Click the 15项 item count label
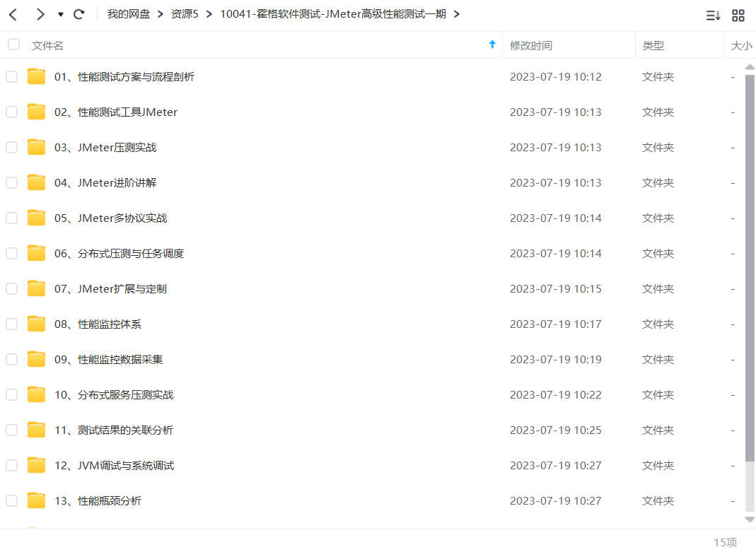Image resolution: width=756 pixels, height=552 pixels. coord(726,542)
